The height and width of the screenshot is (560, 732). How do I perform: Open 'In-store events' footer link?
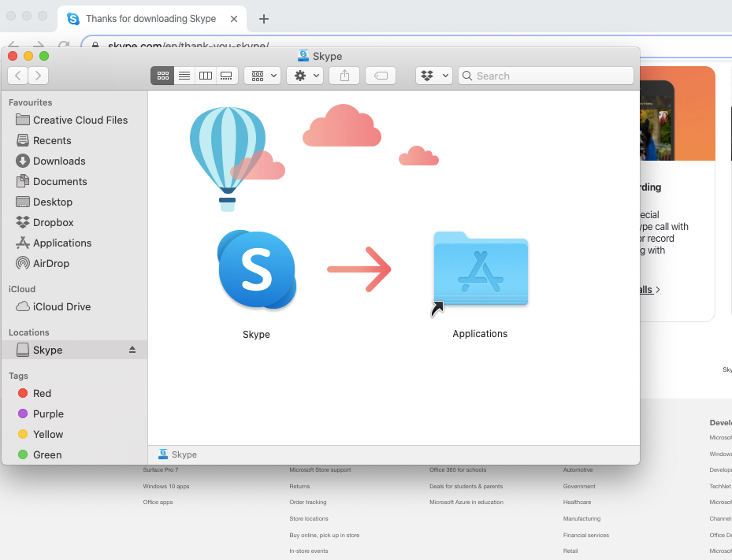pos(309,551)
